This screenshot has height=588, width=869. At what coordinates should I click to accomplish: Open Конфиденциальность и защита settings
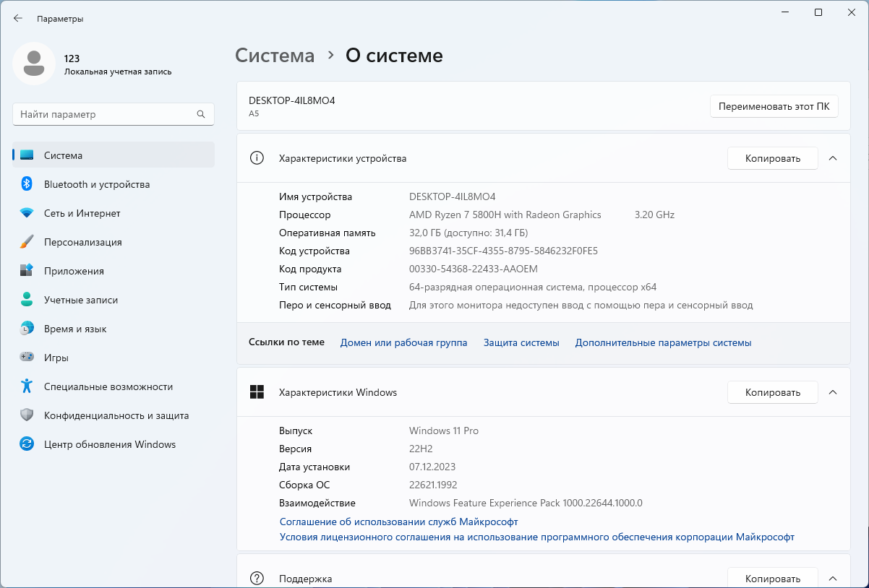[x=114, y=415]
